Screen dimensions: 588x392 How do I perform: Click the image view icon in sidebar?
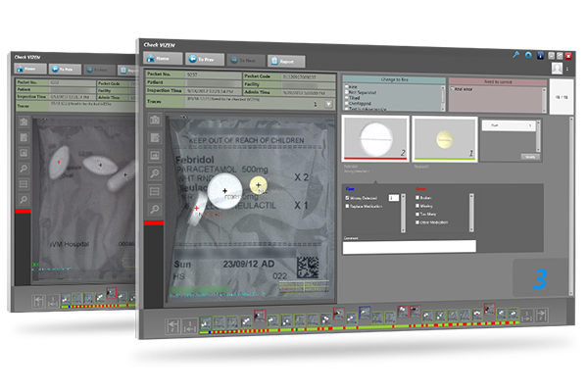point(155,156)
